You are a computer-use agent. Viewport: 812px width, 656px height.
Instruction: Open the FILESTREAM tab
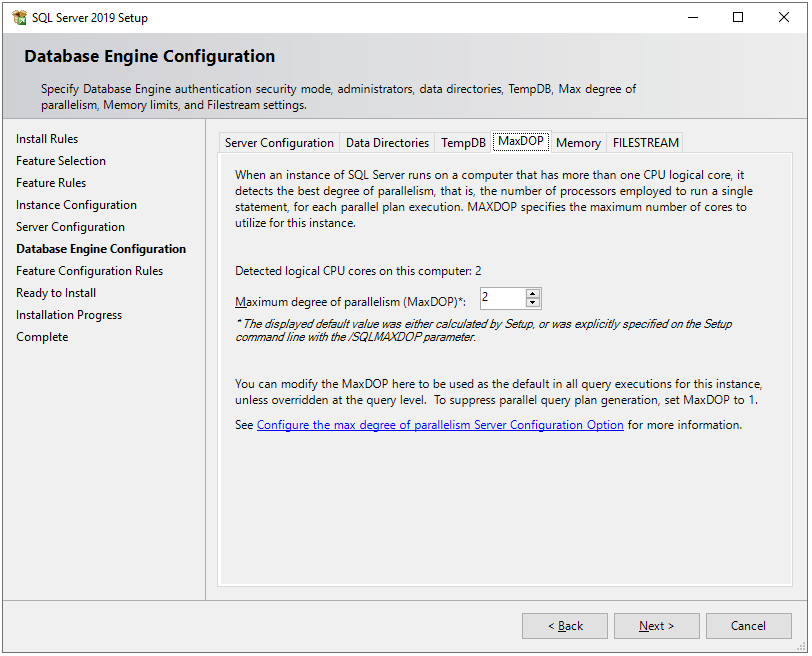coord(646,143)
